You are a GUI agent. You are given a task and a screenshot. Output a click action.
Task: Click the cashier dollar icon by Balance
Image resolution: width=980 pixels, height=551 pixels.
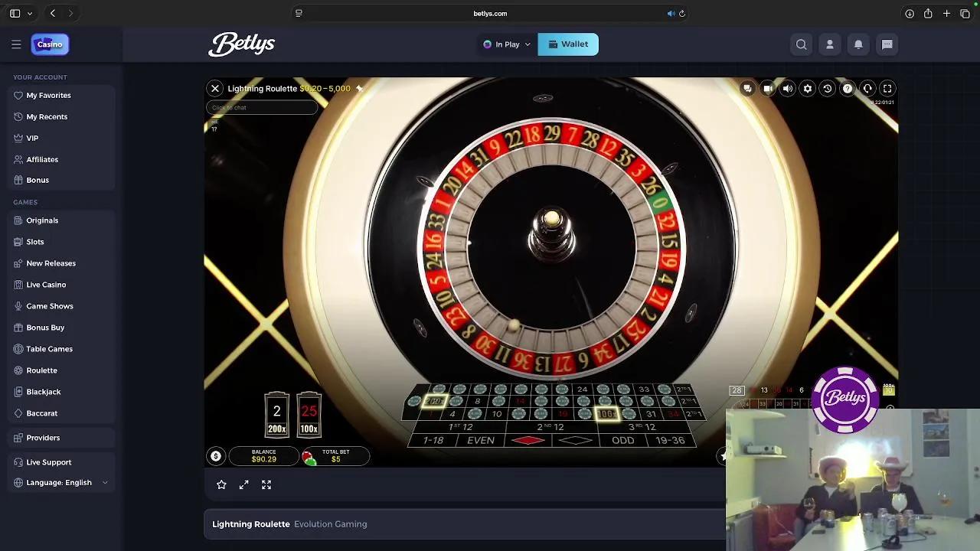pos(216,456)
